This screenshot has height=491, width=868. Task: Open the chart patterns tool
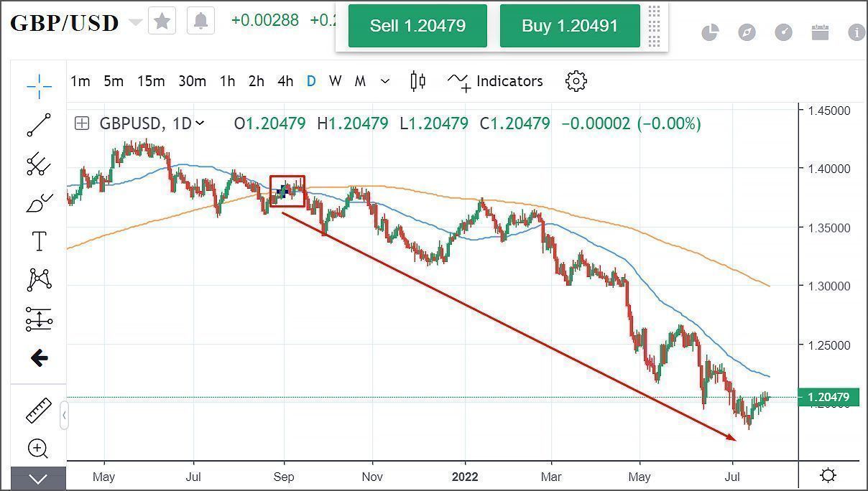coord(39,280)
